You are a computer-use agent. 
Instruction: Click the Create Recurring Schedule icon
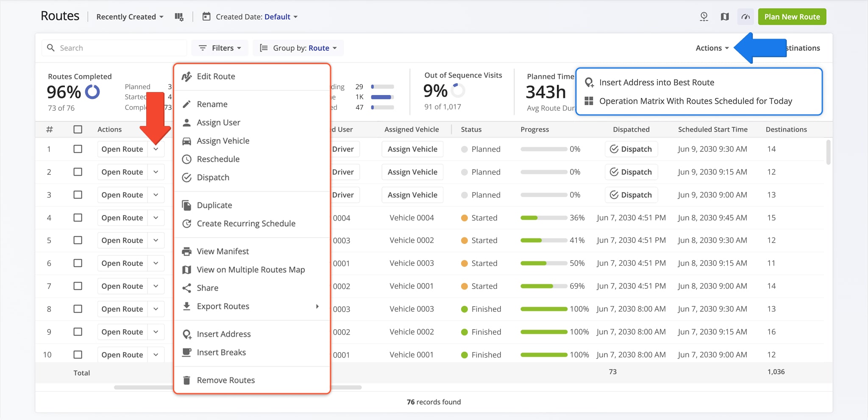point(186,224)
